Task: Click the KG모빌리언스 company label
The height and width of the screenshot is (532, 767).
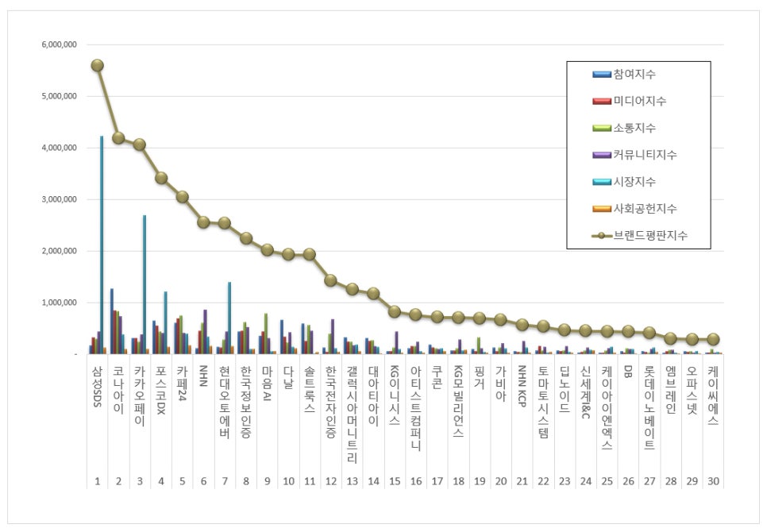Action: pos(459,401)
